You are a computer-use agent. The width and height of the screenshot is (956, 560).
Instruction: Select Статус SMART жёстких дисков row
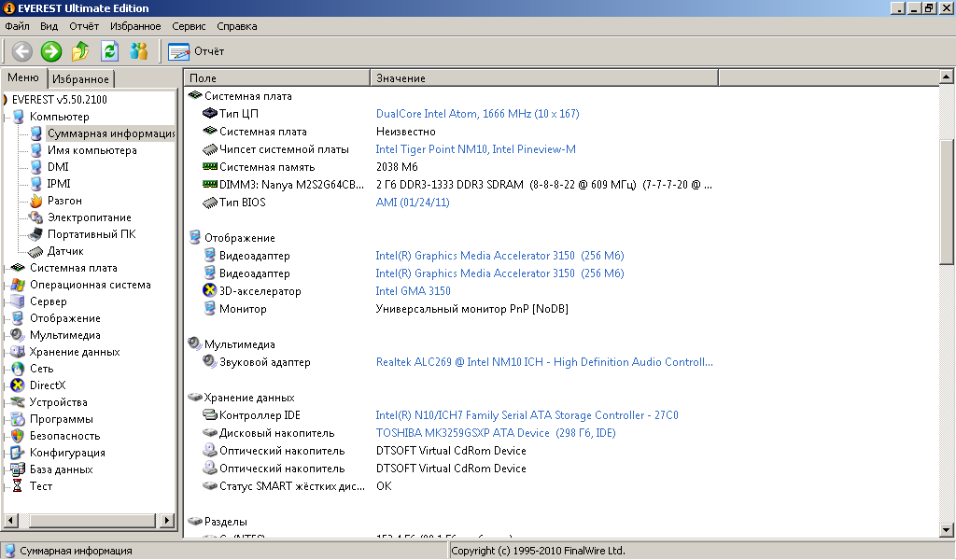click(451, 486)
